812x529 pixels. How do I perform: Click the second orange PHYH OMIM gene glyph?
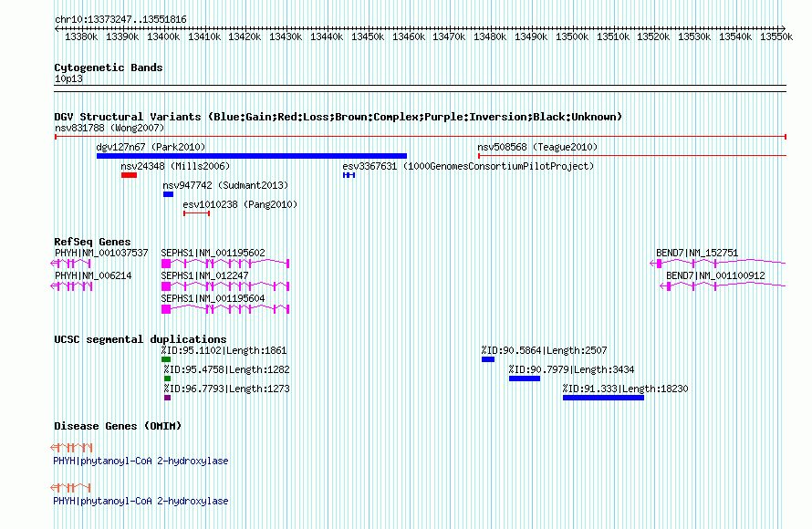71,488
